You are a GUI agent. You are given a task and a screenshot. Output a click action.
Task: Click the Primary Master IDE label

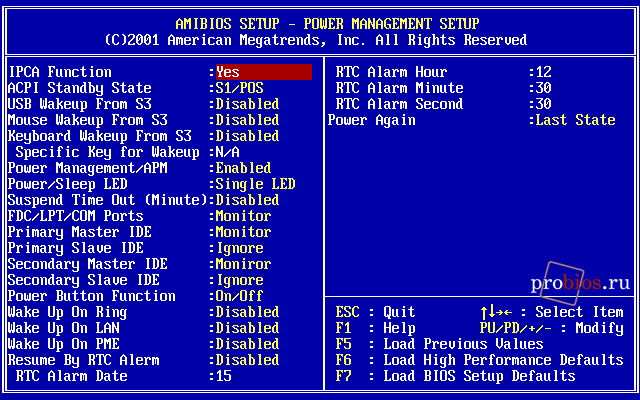[80, 232]
